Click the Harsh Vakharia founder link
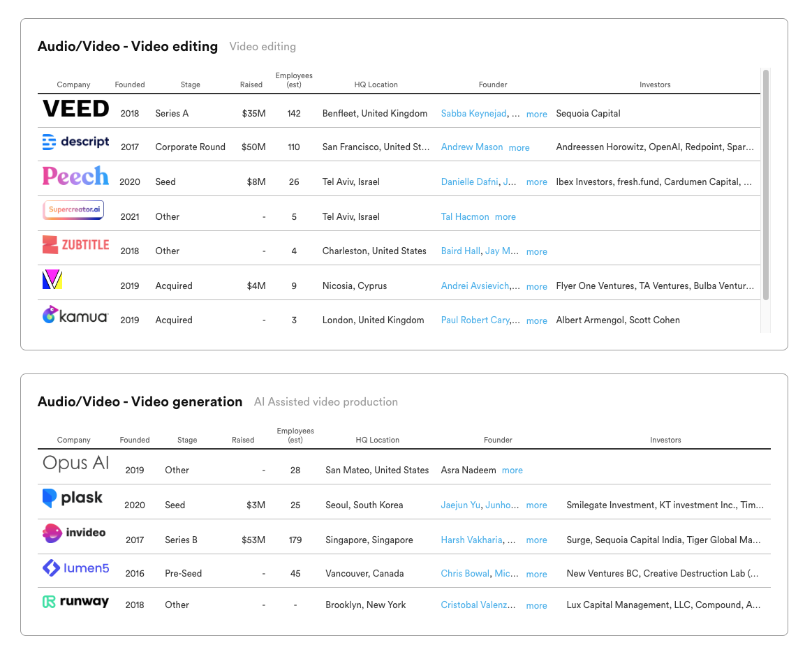This screenshot has width=812, height=652. [471, 540]
